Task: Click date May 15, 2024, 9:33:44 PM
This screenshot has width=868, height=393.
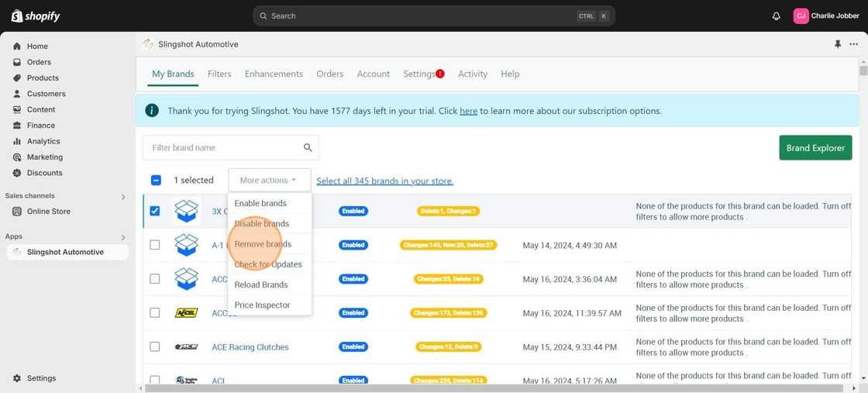Action: tap(570, 347)
